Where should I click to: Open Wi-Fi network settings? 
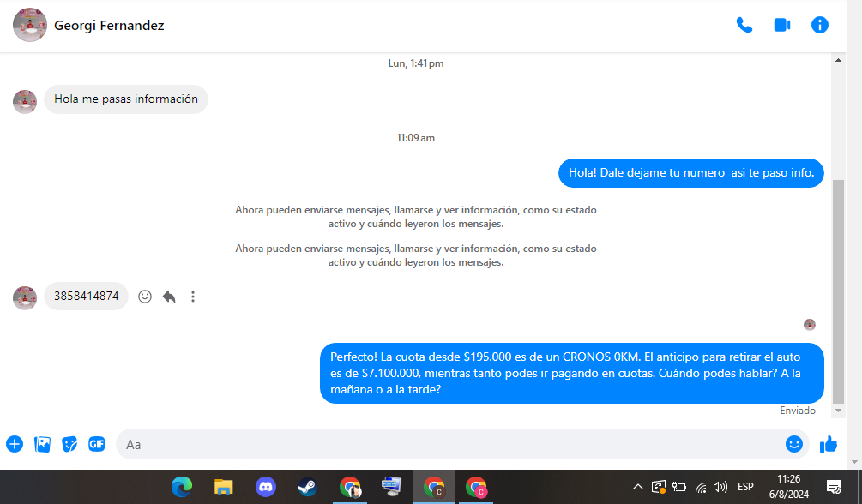[x=701, y=487]
